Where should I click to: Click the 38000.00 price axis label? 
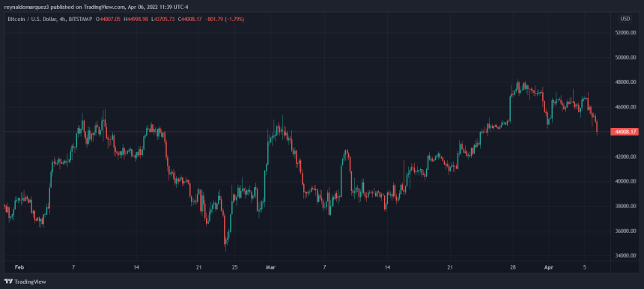[x=625, y=206]
